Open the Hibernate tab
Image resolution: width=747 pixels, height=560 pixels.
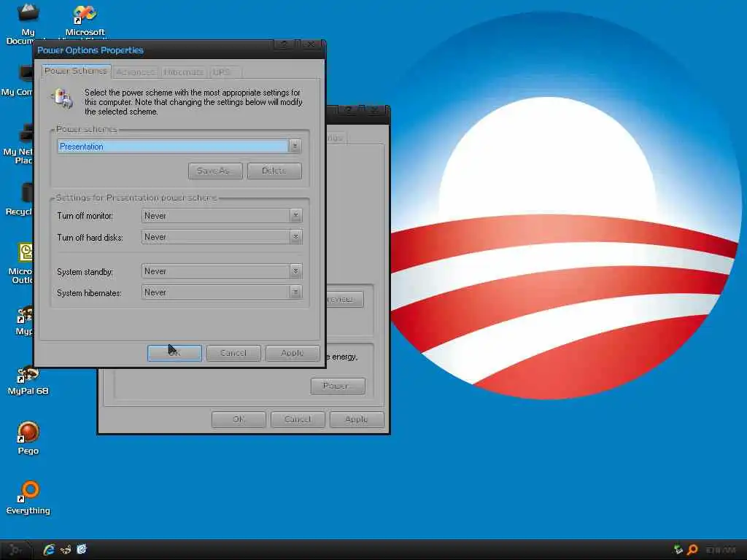coord(183,72)
